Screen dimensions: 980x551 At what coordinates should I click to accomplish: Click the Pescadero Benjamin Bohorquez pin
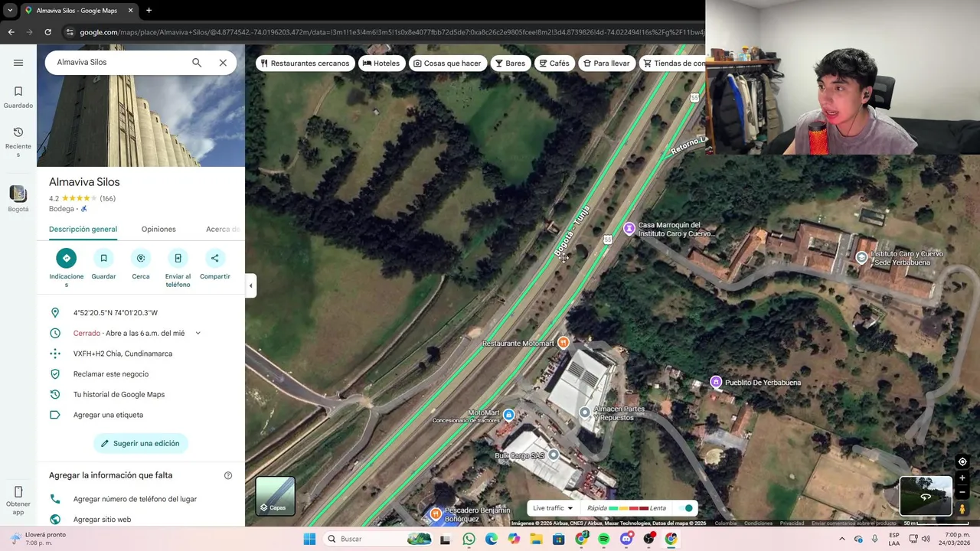coord(436,513)
